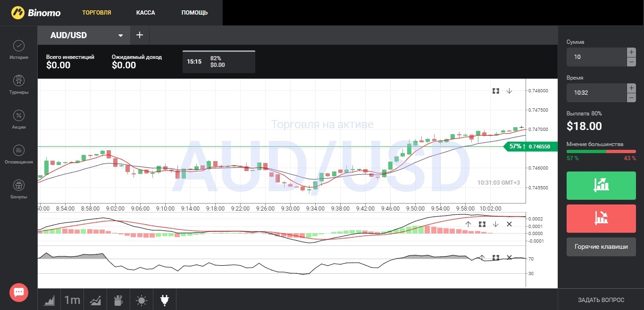Move the RSI panel up
644x310 pixels.
pos(482,257)
